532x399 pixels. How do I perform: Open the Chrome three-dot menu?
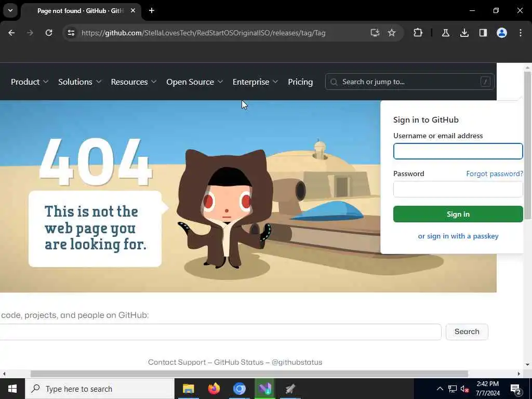[x=521, y=33]
